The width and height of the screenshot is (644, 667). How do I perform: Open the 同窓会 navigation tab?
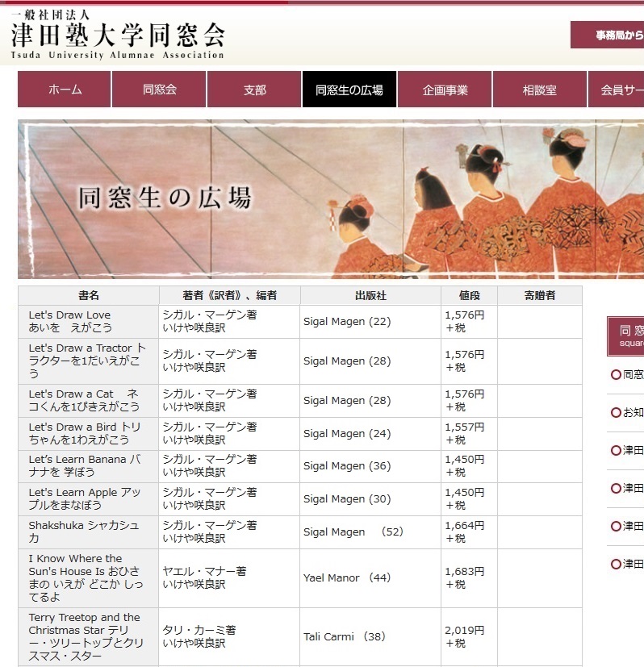coord(159,90)
